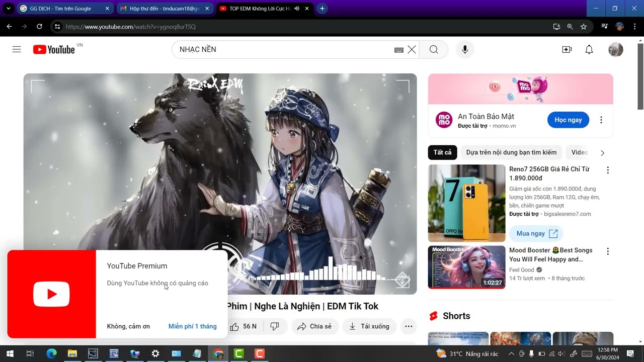Open Chrome media controls
The width and height of the screenshot is (644, 362).
point(605,27)
